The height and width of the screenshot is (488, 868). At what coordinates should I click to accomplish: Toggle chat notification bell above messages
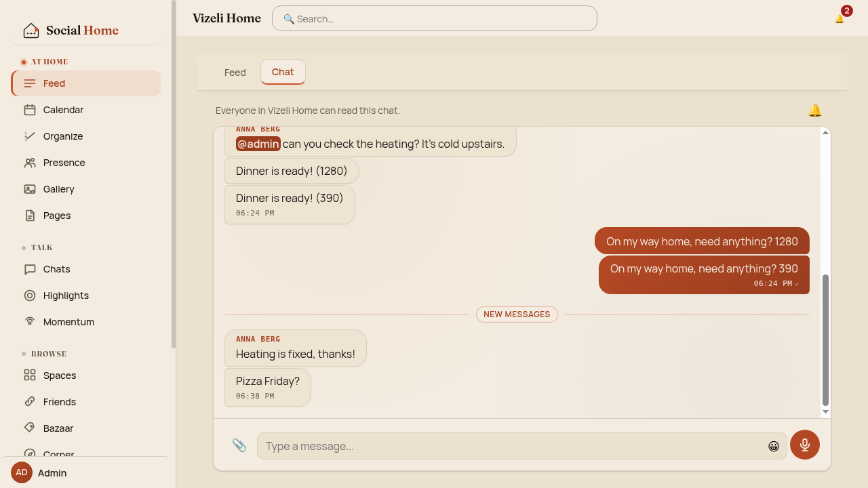pyautogui.click(x=815, y=110)
